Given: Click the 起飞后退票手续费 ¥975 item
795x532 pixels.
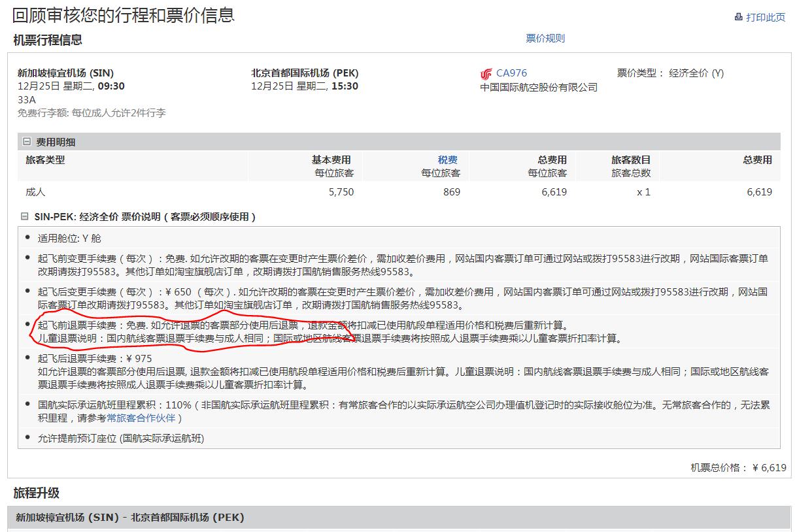Looking at the screenshot, I should tap(95, 358).
